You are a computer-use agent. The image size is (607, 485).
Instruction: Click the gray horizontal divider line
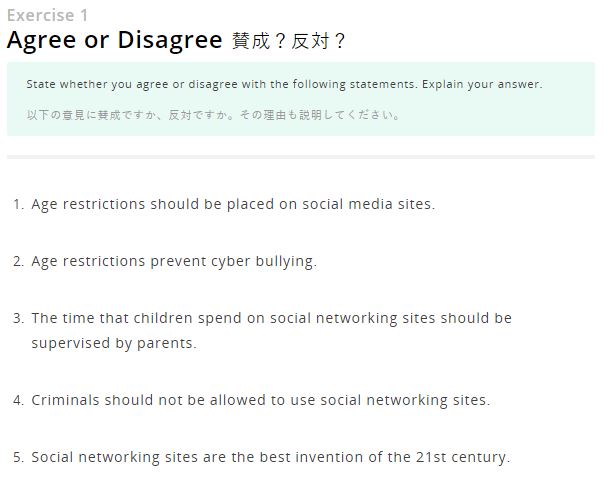point(301,157)
